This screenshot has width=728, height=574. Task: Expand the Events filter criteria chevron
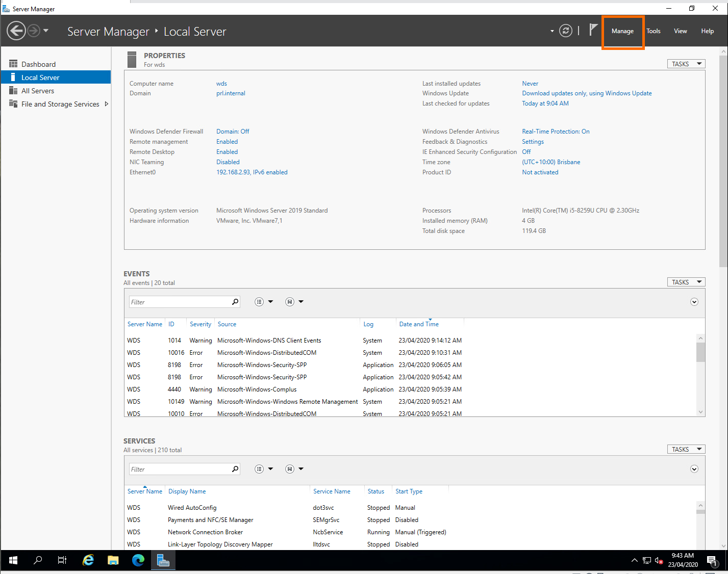[x=694, y=302]
